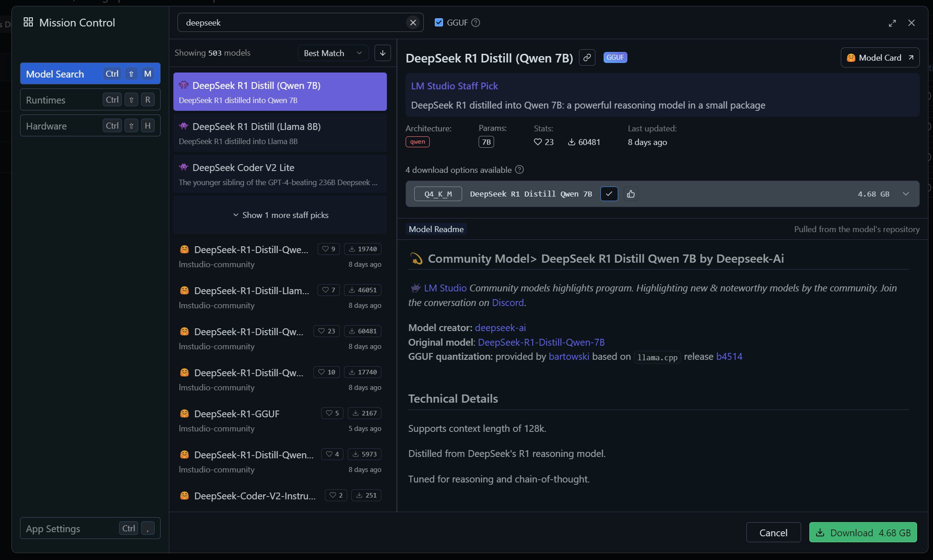The image size is (933, 560).
Task: Click the Mission Control grid icon
Action: click(28, 21)
